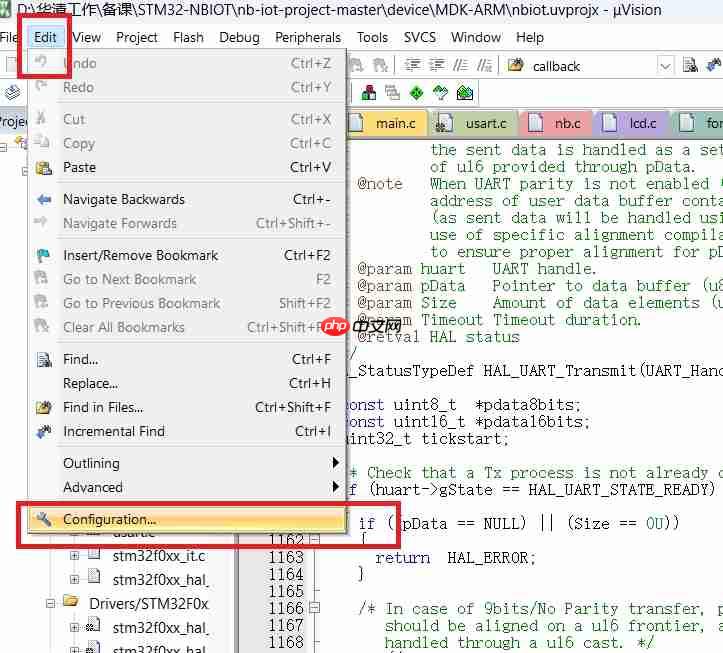This screenshot has height=653, width=723.
Task: Collapse code fold at line 1166
Action: coord(314,608)
